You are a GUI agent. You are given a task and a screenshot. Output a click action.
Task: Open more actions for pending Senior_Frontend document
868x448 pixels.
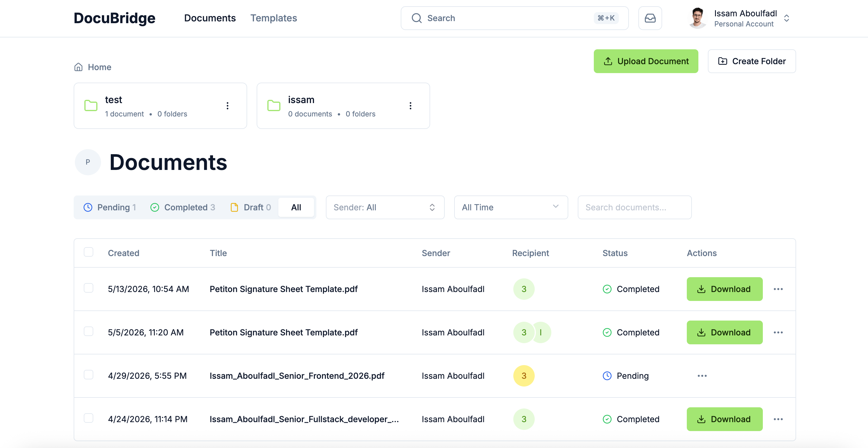click(702, 376)
